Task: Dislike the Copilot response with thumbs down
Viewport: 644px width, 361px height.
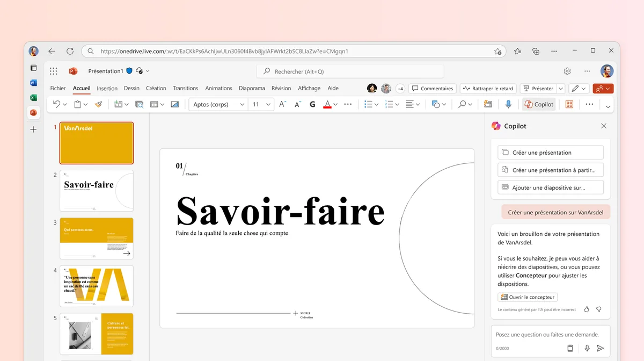Action: [x=599, y=309]
